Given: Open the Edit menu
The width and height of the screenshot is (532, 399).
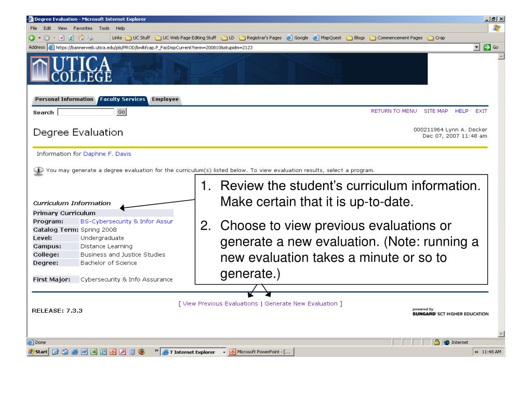Looking at the screenshot, I should 47,29.
